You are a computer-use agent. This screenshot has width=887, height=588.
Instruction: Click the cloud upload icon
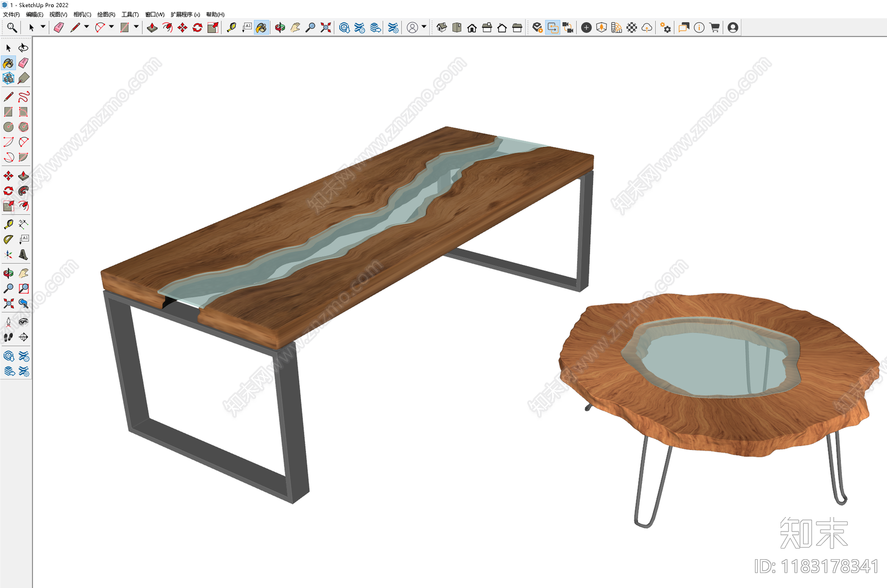(x=647, y=27)
